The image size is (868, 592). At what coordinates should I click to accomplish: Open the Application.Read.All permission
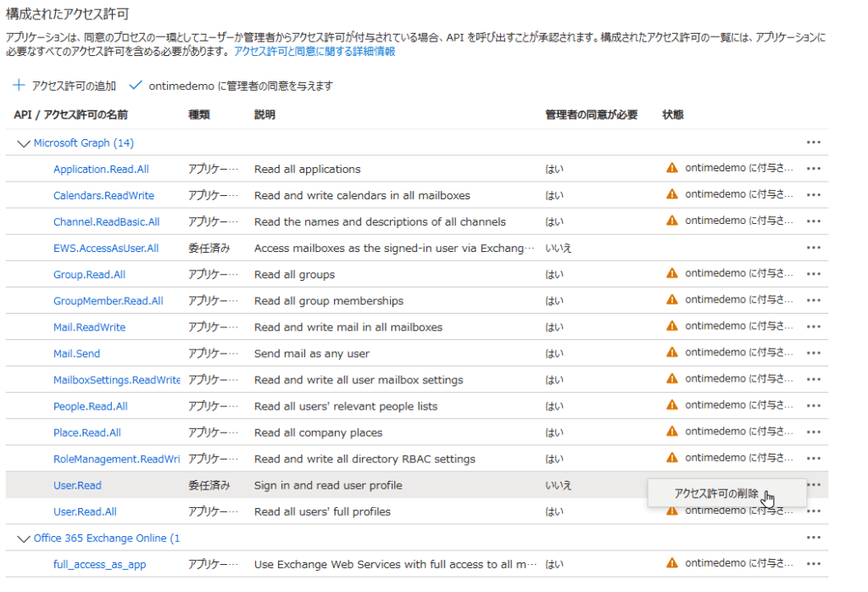click(102, 170)
